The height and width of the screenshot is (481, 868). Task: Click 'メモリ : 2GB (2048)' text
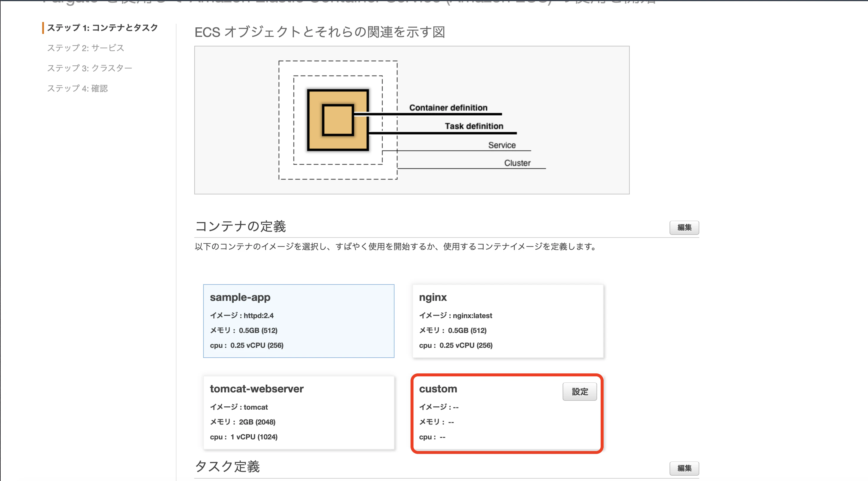243,422
